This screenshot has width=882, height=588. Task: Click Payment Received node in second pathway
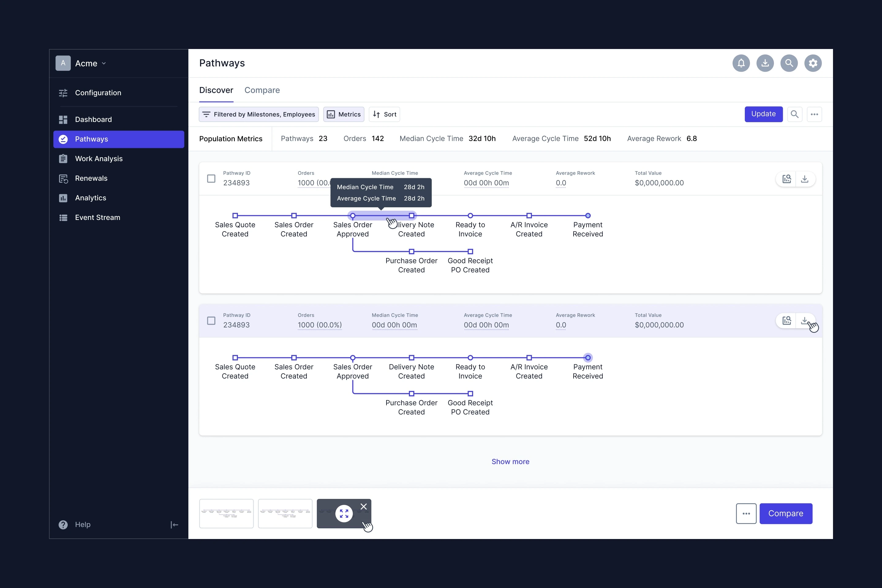tap(588, 358)
